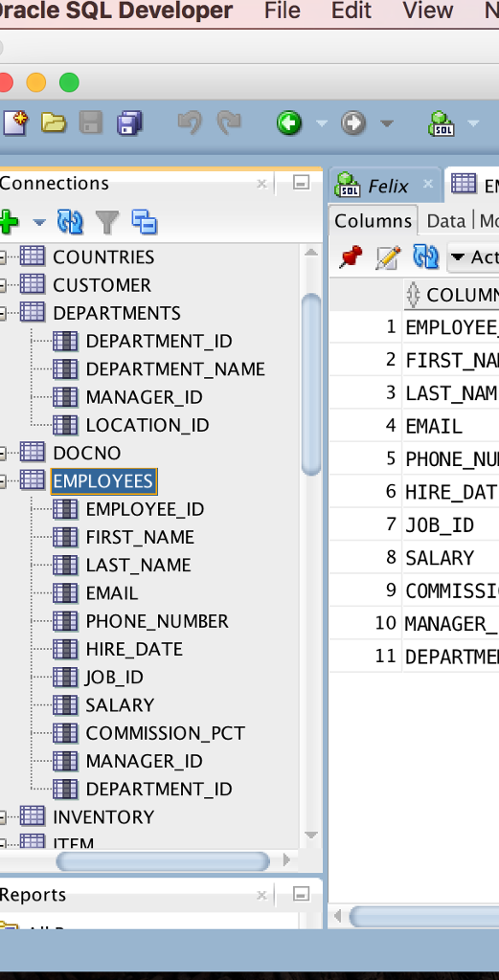Select the COUNTRIES table
499x980 pixels.
[103, 256]
